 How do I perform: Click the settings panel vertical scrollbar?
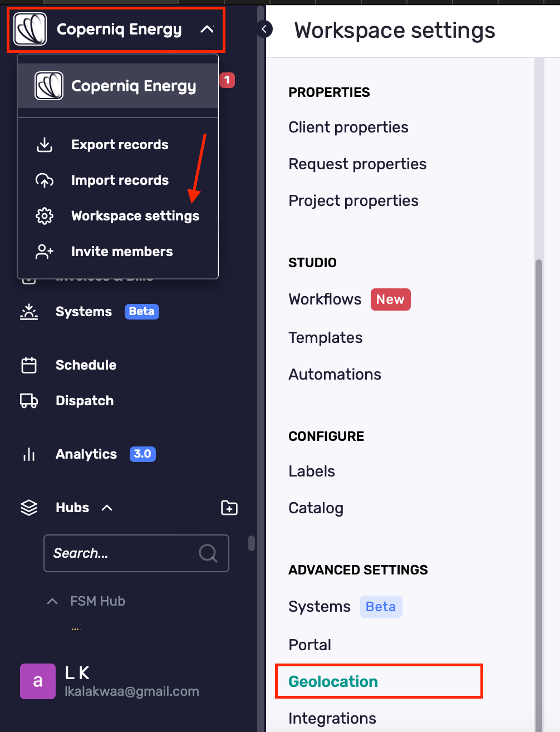click(538, 495)
